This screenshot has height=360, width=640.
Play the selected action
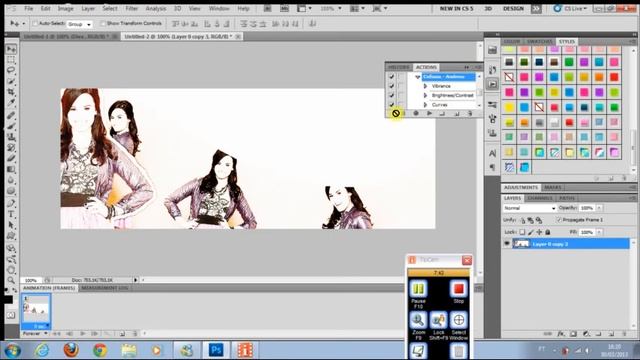(x=429, y=113)
